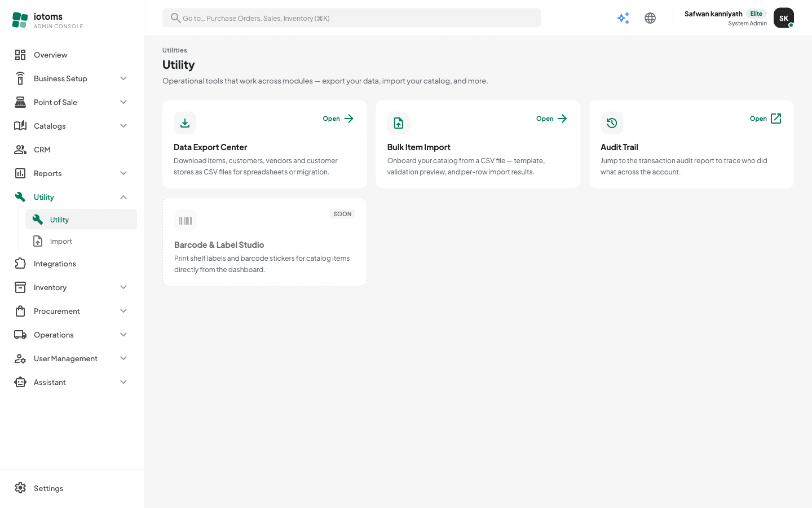Collapse the Utility section chevron
812x508 pixels.
[x=123, y=197]
